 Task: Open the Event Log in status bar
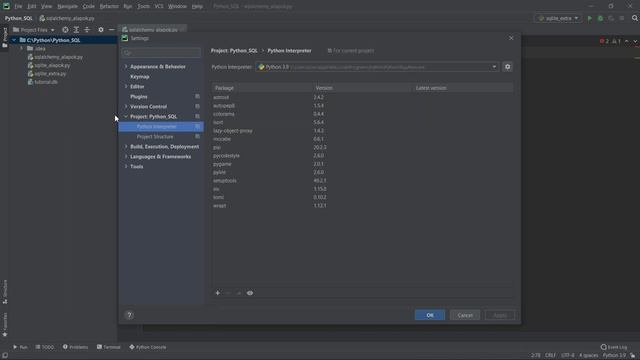tap(614, 347)
